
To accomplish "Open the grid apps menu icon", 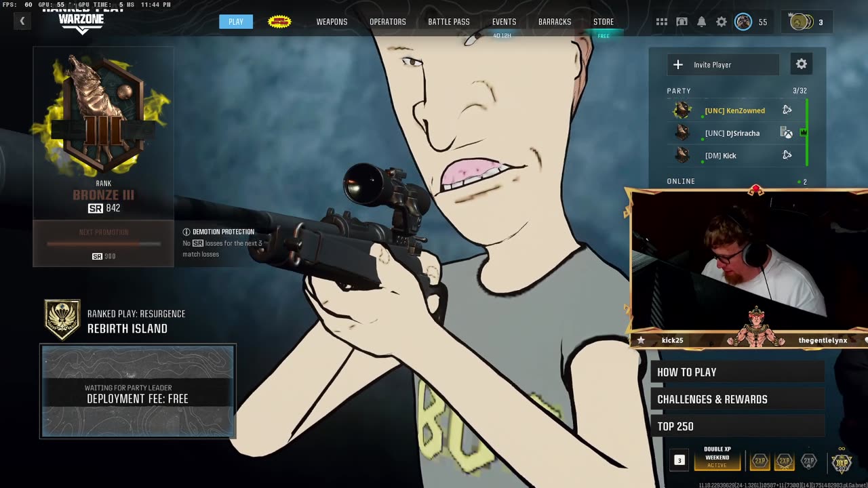I will click(x=662, y=22).
